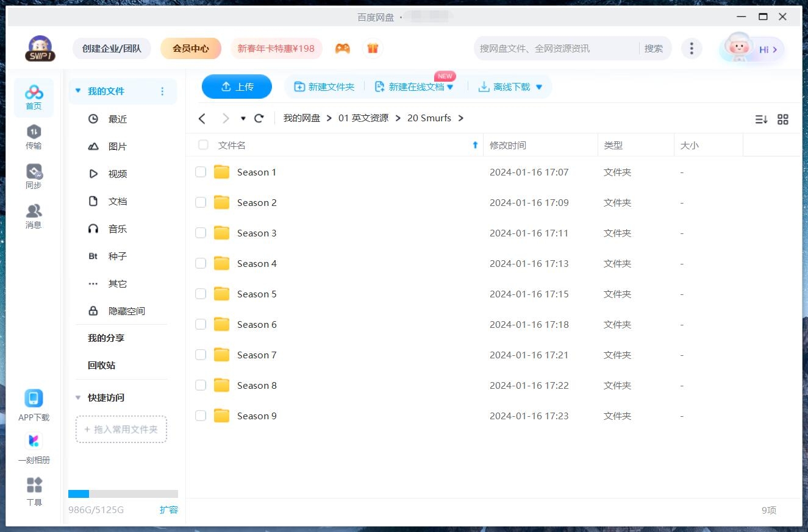
Task: Switch to grid thumbnail view
Action: pyautogui.click(x=783, y=119)
